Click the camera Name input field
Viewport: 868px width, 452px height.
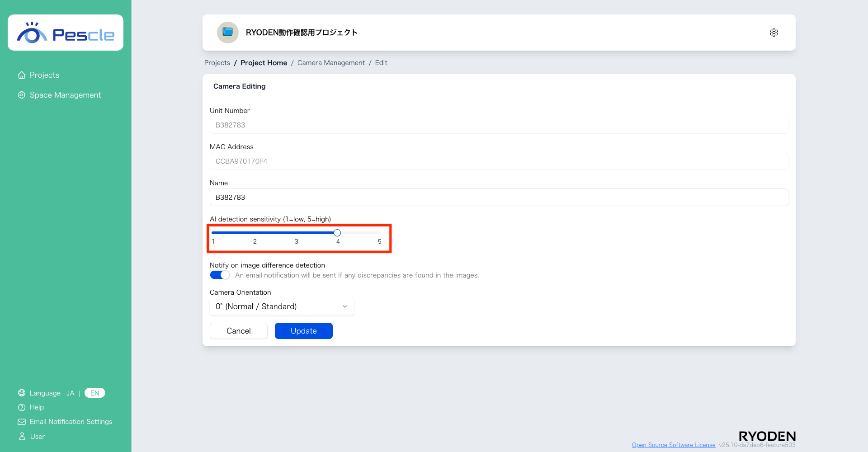pos(499,198)
